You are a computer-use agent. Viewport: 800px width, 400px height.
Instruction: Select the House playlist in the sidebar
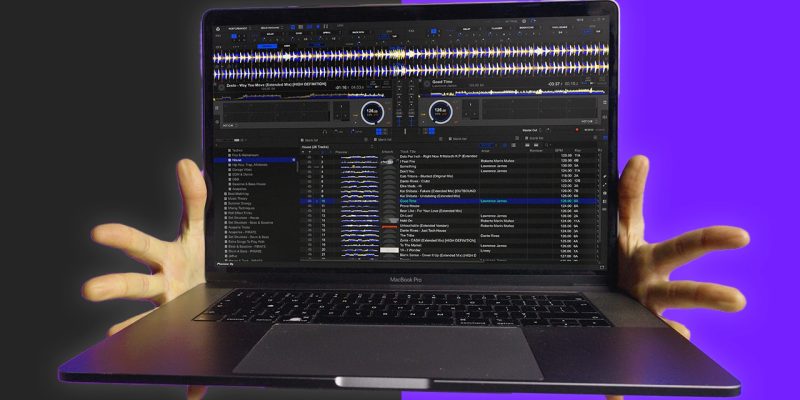237,159
